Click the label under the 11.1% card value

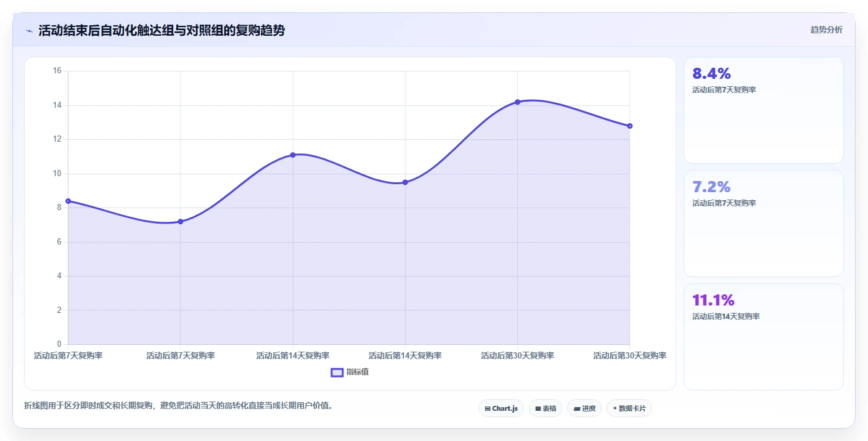point(726,317)
